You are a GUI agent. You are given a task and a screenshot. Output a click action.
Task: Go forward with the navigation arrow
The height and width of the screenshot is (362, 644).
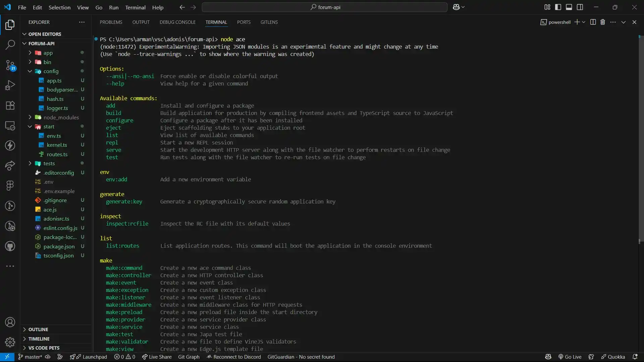coord(193,7)
